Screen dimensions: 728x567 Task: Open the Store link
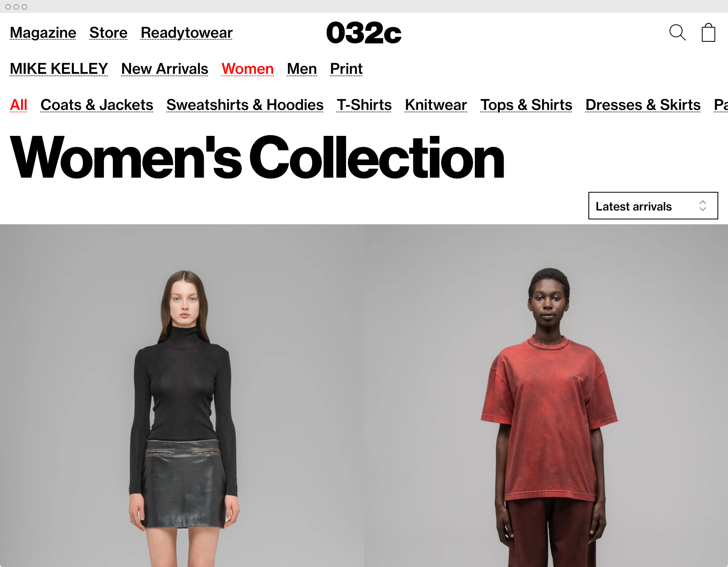coord(108,33)
